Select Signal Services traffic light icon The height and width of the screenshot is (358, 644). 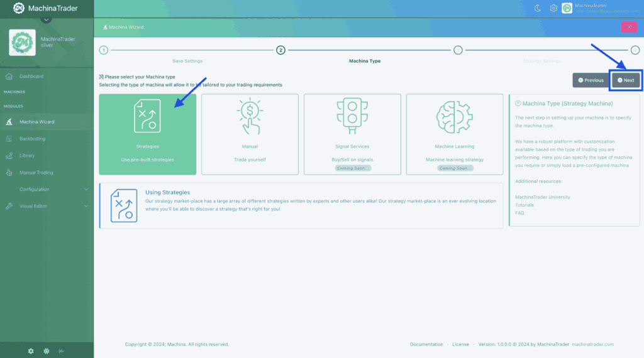pos(352,116)
